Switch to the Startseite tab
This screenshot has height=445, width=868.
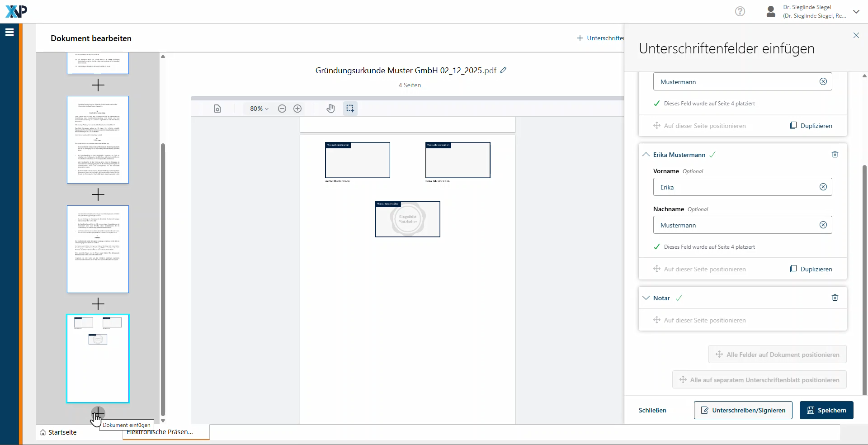click(58, 432)
